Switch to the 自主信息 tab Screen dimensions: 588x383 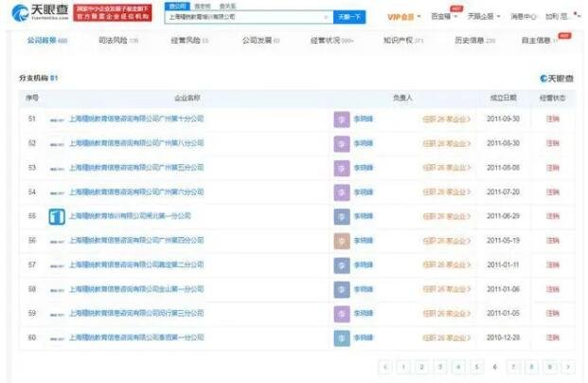[540, 40]
